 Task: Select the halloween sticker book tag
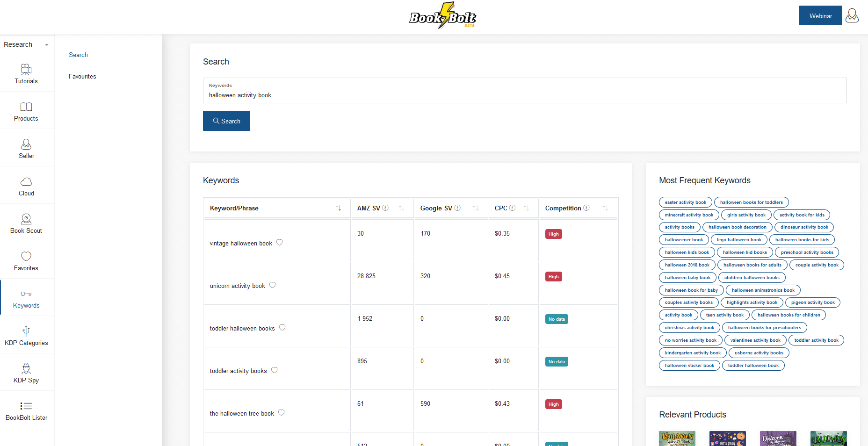689,366
